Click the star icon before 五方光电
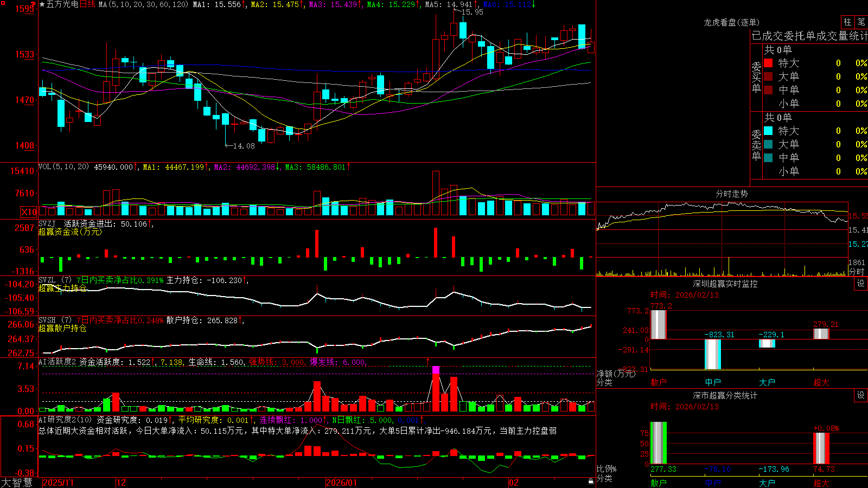 (42, 4)
